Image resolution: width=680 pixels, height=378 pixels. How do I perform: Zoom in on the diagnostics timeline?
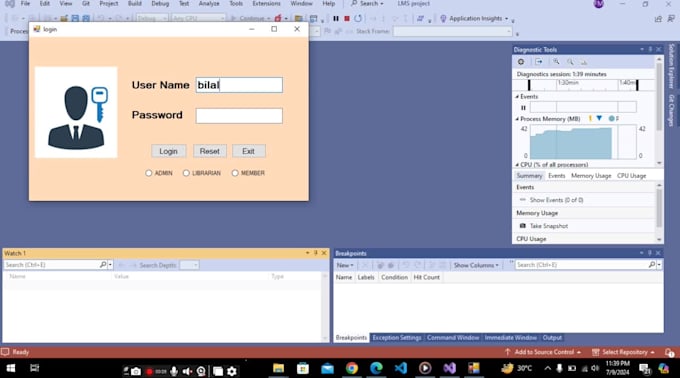556,62
